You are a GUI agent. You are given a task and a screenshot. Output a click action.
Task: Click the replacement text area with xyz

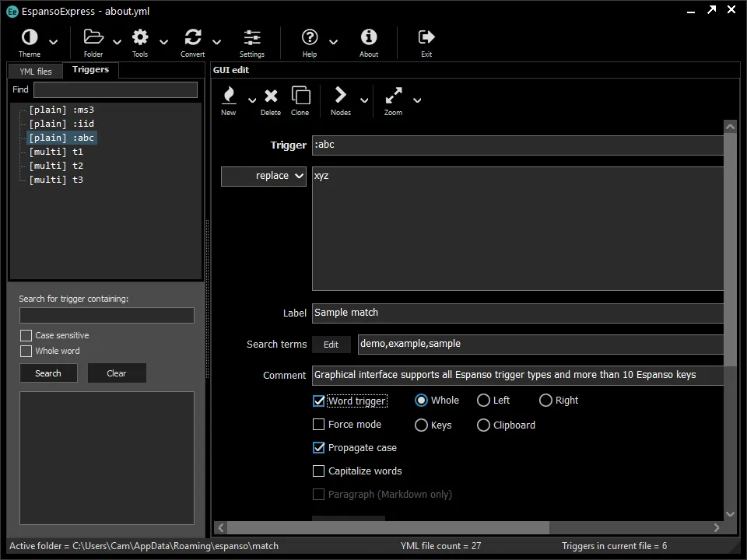point(518,229)
